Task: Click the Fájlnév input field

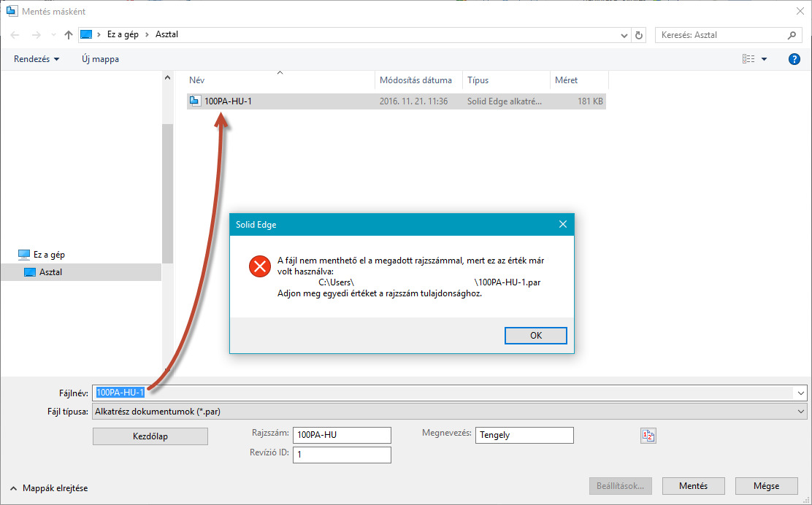Action: [x=443, y=393]
